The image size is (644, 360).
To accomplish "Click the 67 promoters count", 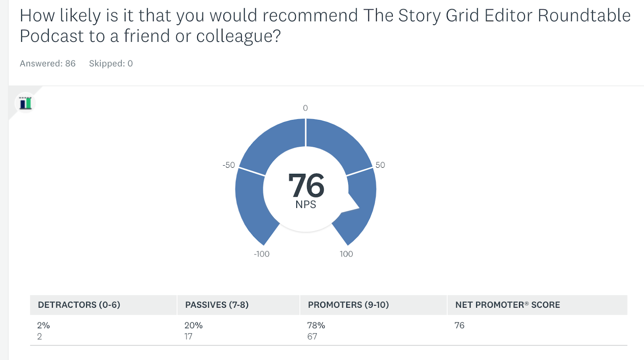I will coord(312,337).
